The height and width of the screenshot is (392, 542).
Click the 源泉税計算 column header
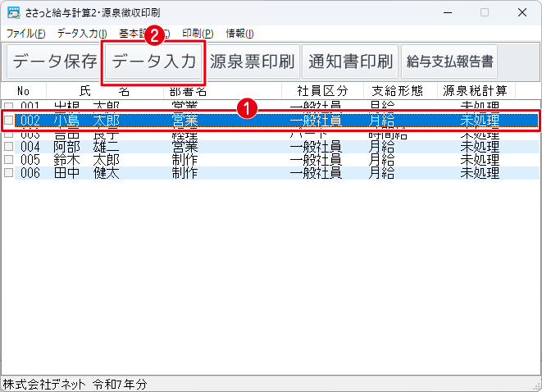(475, 91)
